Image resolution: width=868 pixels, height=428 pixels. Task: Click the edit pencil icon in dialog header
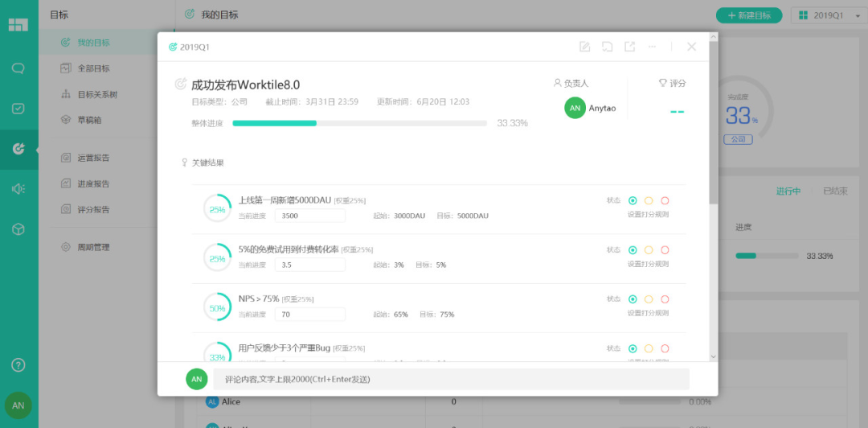point(584,47)
